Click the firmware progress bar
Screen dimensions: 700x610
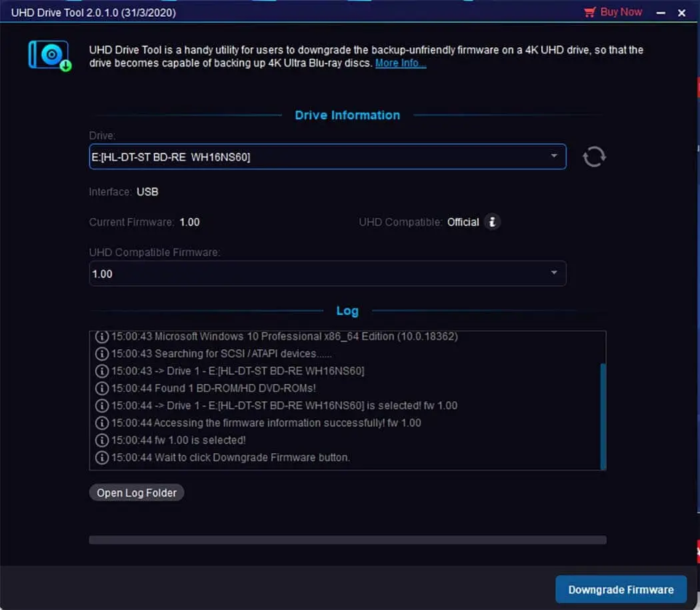[x=347, y=539]
